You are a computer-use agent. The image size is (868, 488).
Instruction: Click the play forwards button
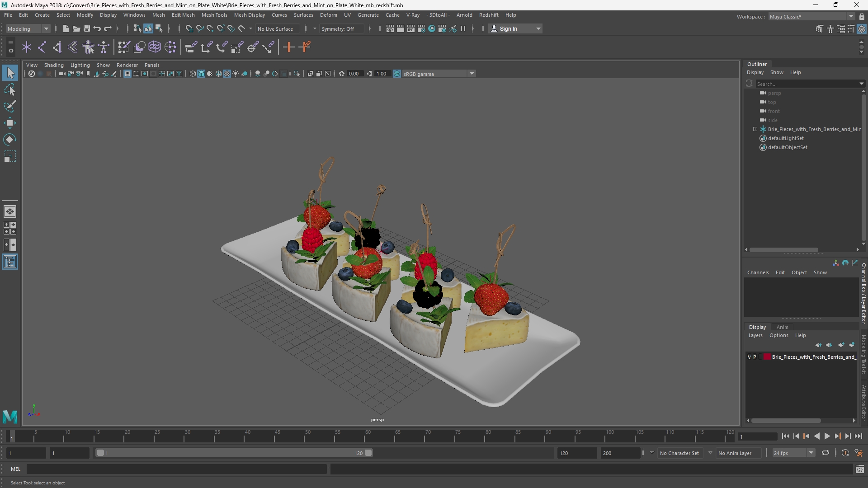click(x=827, y=436)
